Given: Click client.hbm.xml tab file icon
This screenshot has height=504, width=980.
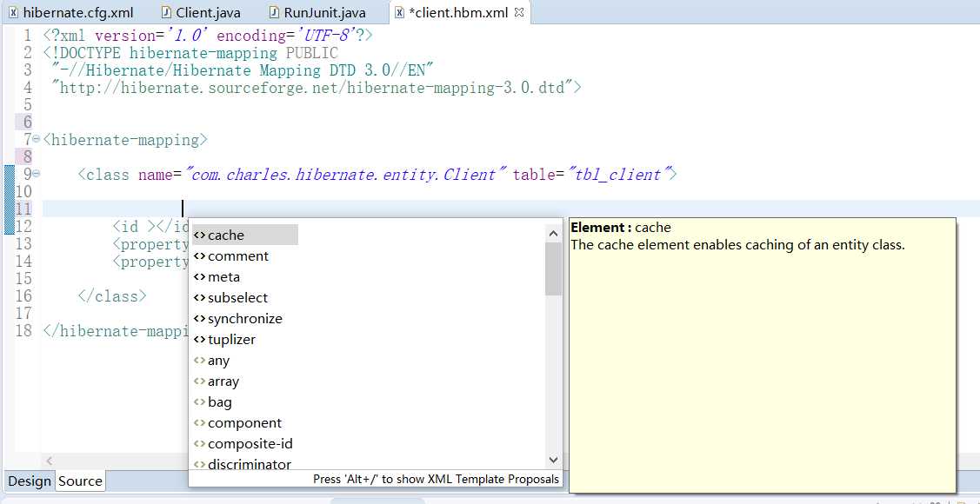Looking at the screenshot, I should point(400,12).
